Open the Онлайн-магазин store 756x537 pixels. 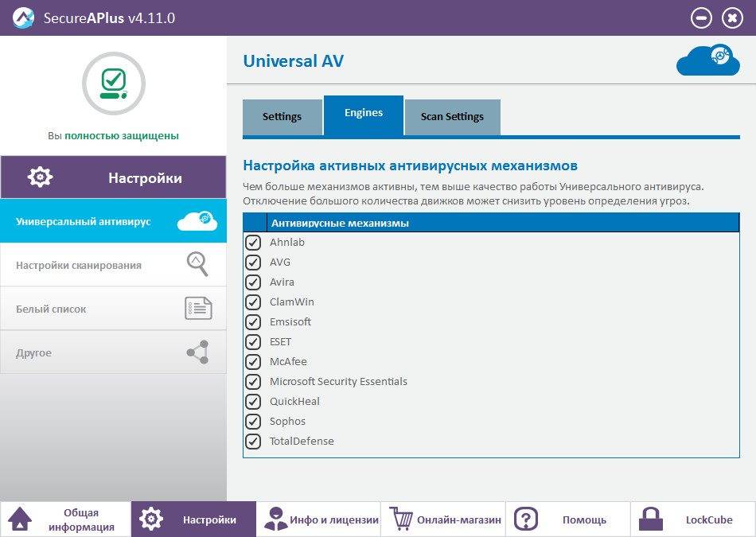click(x=443, y=519)
